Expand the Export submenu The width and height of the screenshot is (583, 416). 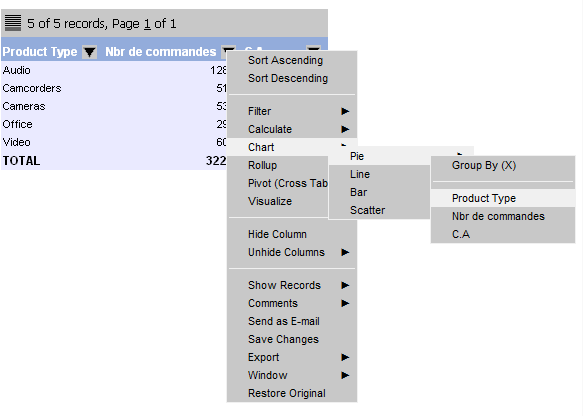[x=292, y=357]
